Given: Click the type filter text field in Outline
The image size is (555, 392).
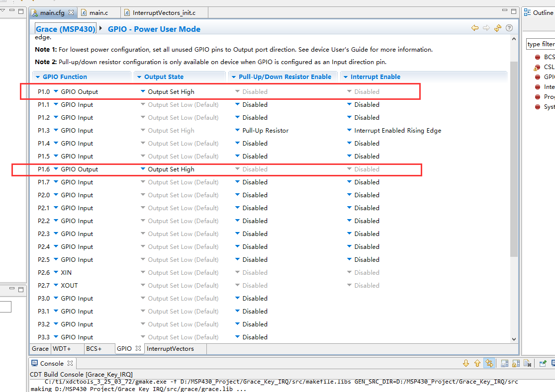Looking at the screenshot, I should pyautogui.click(x=541, y=44).
